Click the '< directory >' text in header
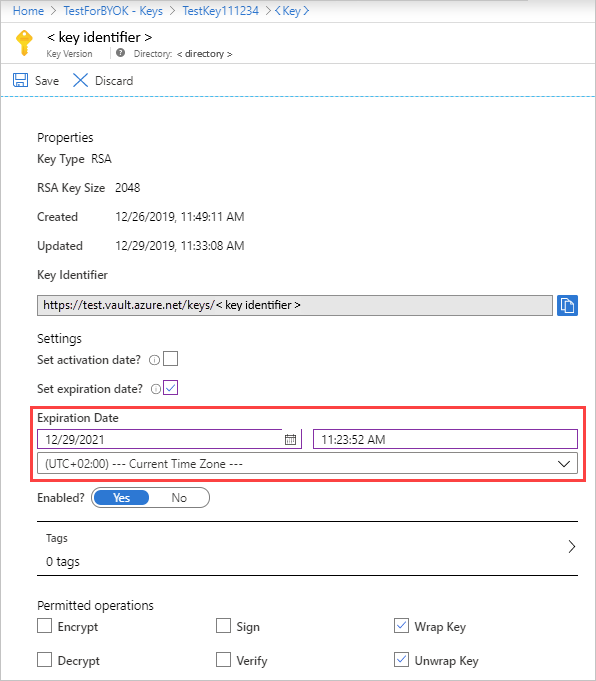This screenshot has width=596, height=681. pyautogui.click(x=204, y=54)
